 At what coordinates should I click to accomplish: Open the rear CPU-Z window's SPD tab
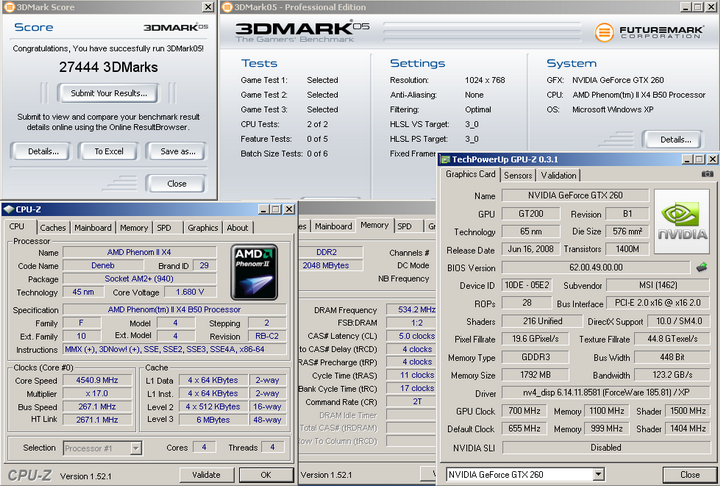tap(405, 226)
